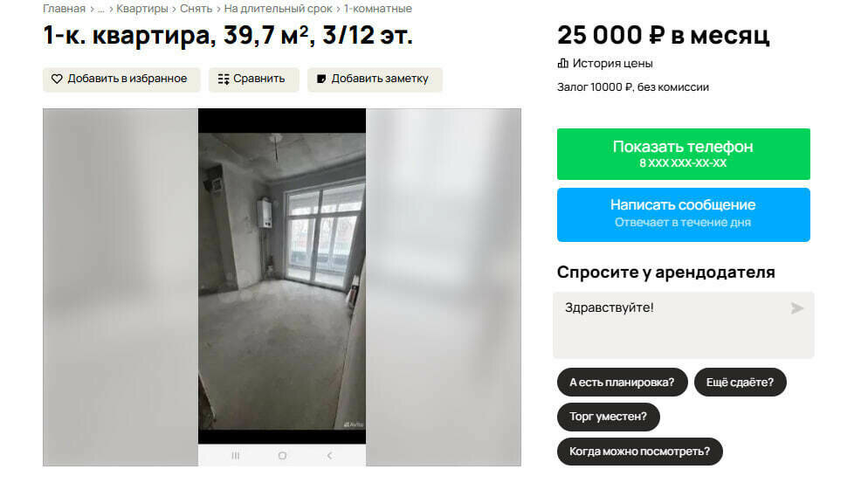This screenshot has width=868, height=483.
Task: Click the send arrow in message box
Action: [796, 308]
